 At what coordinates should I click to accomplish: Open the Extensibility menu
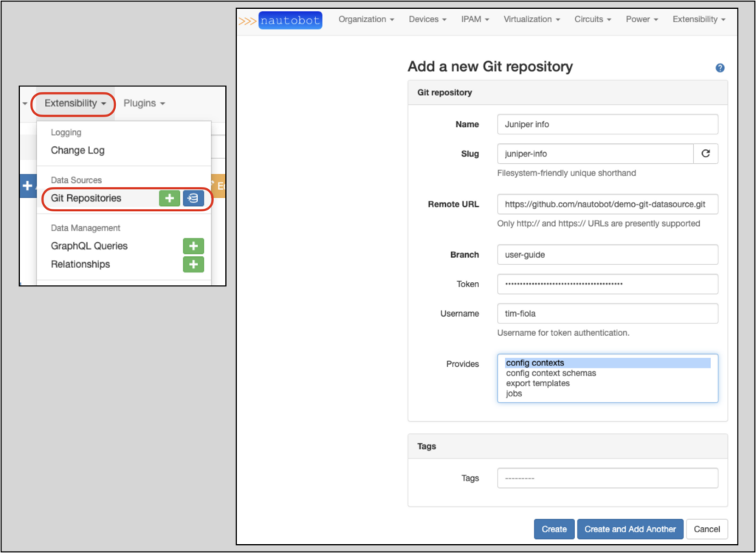coord(69,103)
